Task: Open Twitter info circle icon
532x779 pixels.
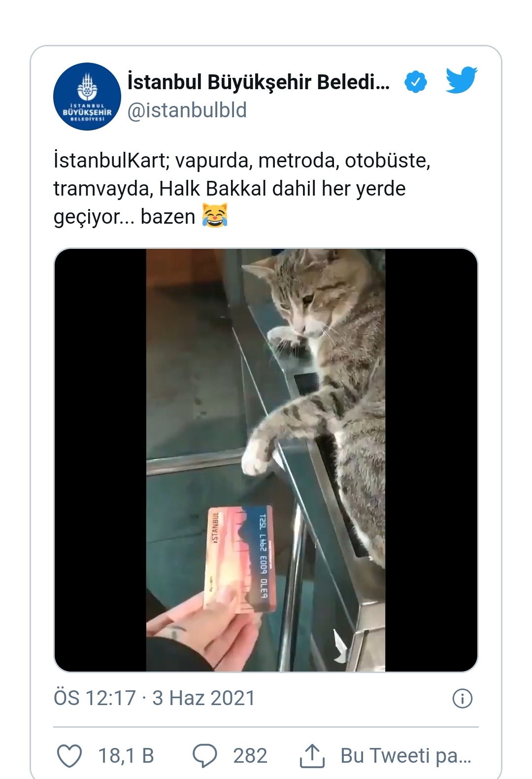Action: [x=462, y=698]
